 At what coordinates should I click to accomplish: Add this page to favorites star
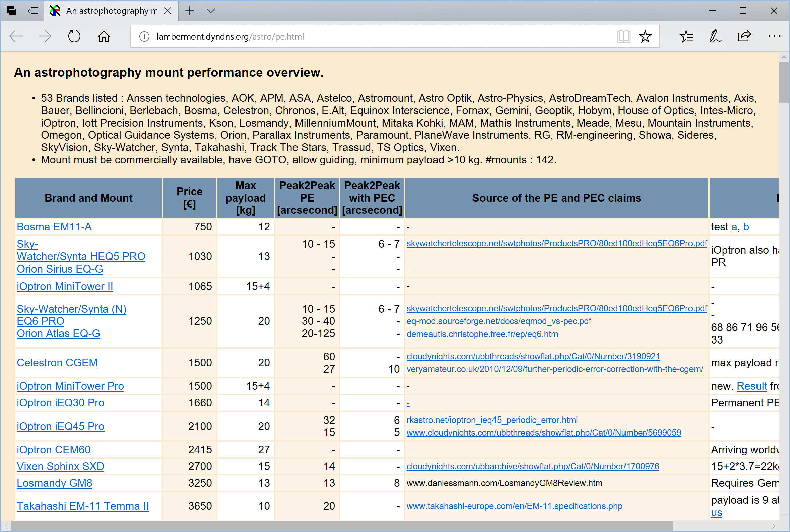pos(645,36)
